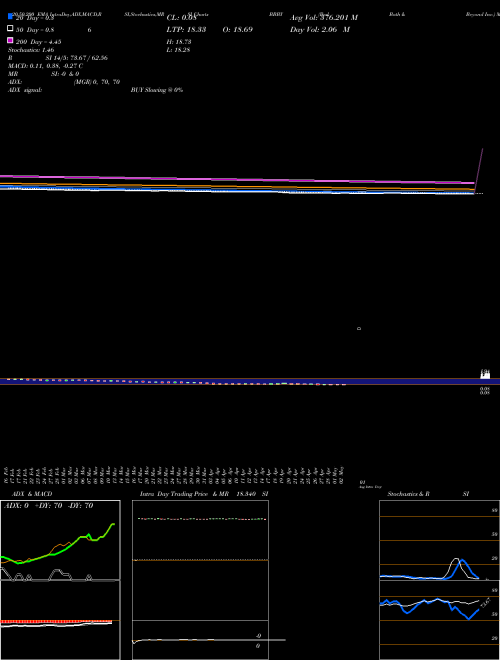Viewport: 500px width, 660px height.
Task: Select the L: 18.28 low value
Action: click(x=179, y=50)
